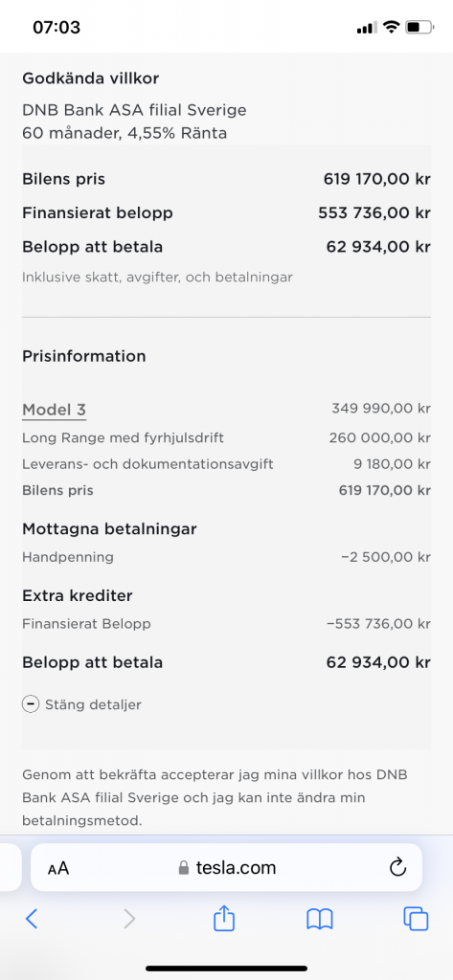Tap the Safari forward arrow
The image size is (453, 980).
(x=129, y=918)
